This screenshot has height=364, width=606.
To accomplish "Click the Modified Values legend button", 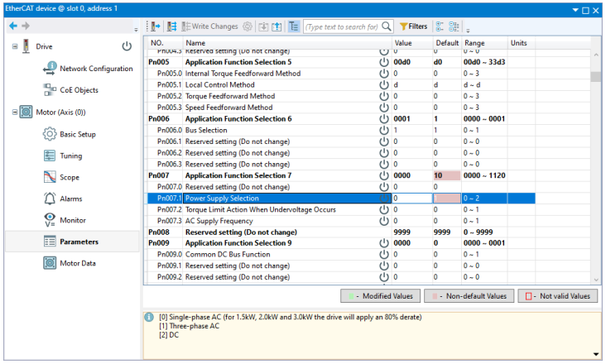I will coord(380,296).
